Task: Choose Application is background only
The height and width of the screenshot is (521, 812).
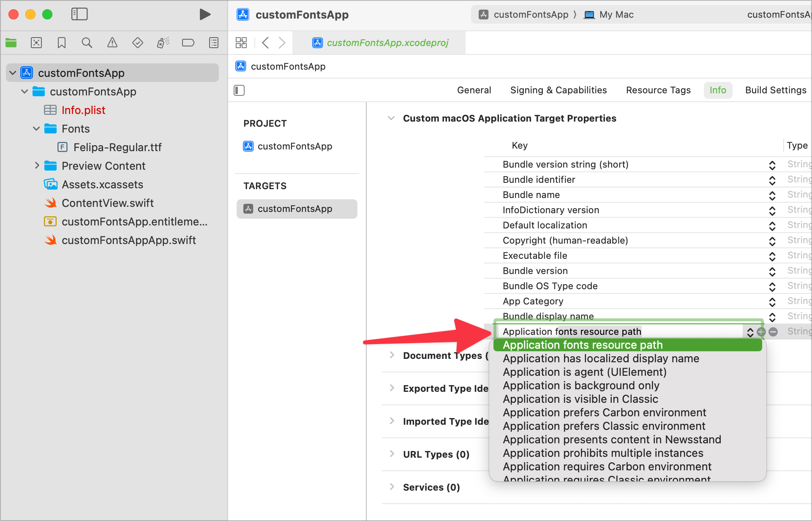Action: tap(627, 385)
